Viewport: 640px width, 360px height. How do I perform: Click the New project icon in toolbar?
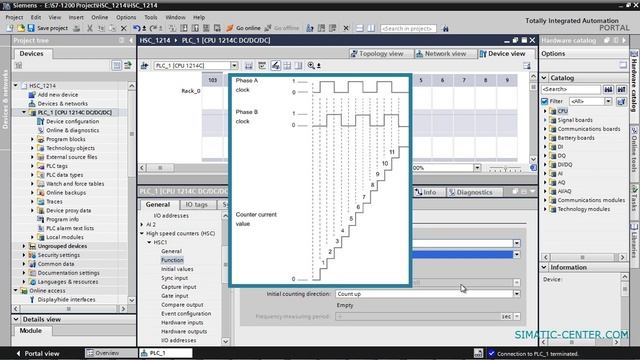coord(10,28)
